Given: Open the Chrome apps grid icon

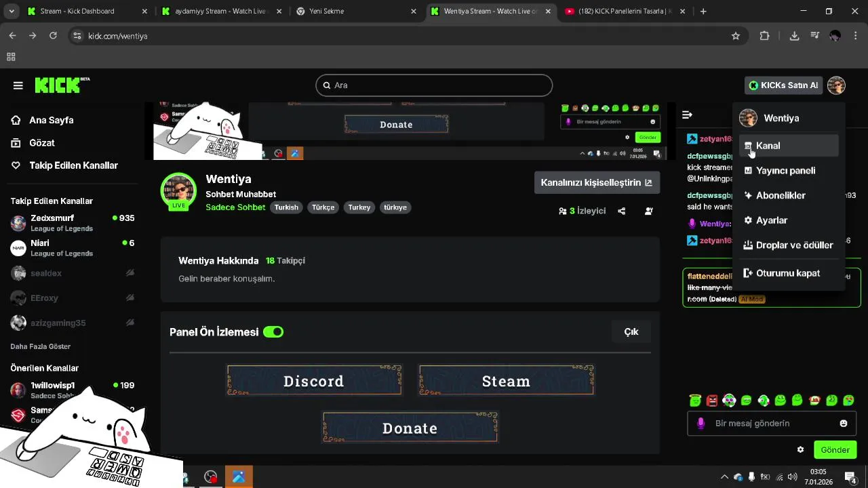Looking at the screenshot, I should 11,57.
